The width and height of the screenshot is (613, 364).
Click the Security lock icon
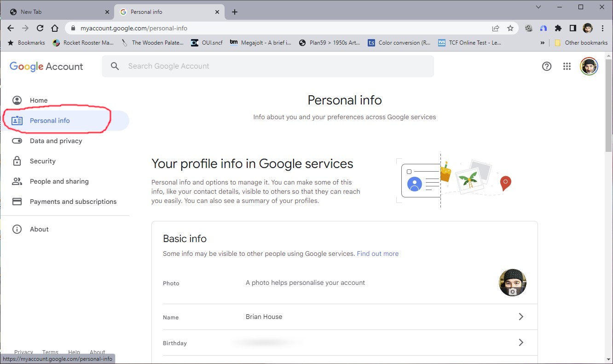(17, 161)
